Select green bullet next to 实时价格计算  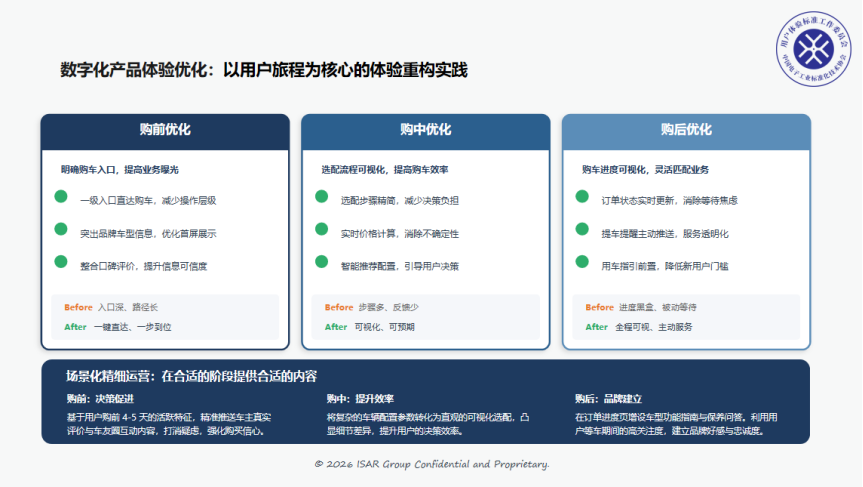coord(322,230)
